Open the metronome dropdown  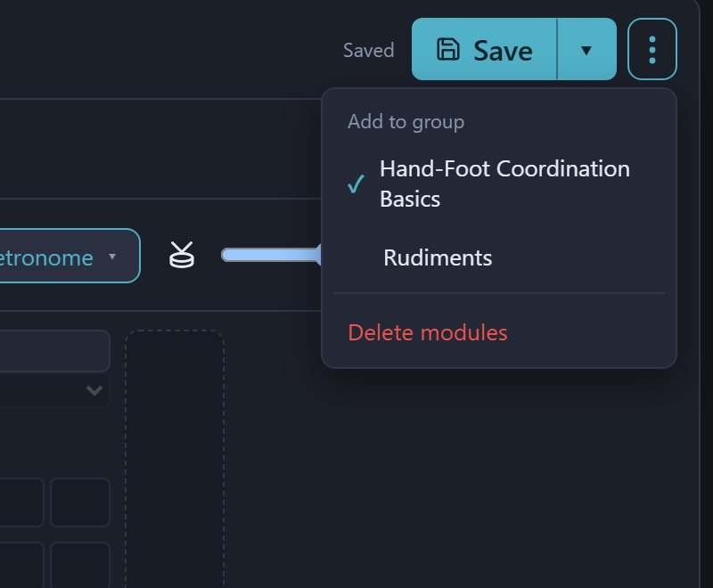tap(69, 256)
